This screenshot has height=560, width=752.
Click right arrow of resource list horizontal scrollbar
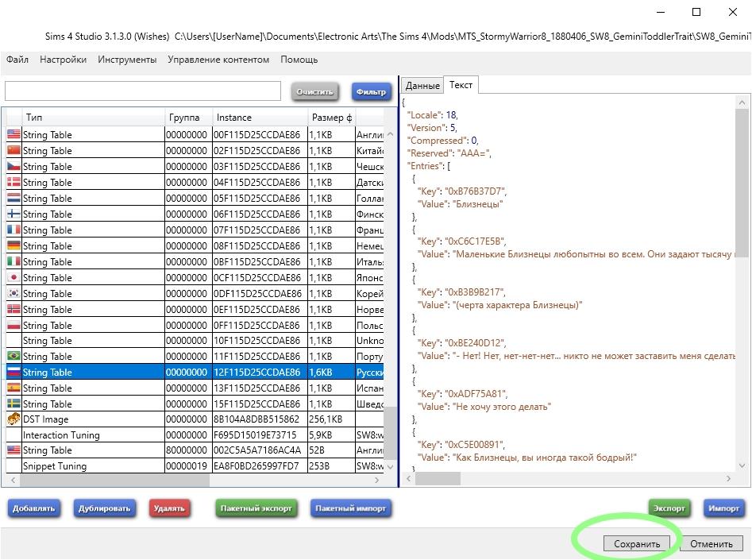click(x=377, y=481)
